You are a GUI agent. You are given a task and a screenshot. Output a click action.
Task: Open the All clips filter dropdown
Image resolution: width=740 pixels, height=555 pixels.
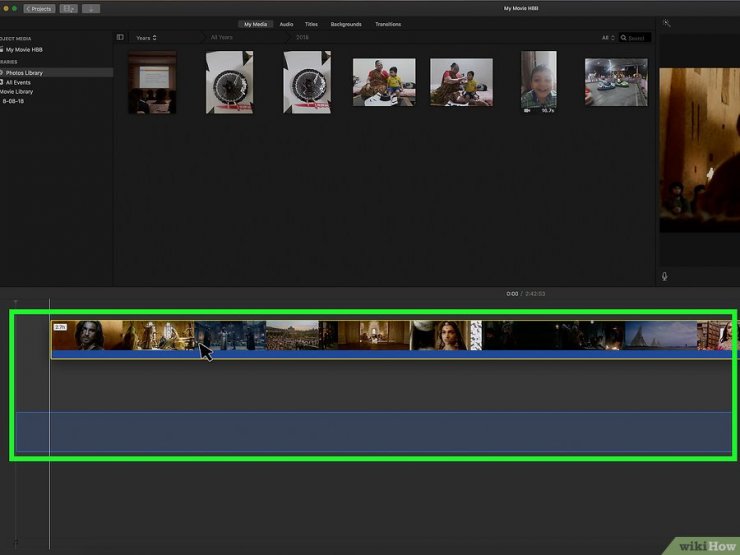coord(608,38)
